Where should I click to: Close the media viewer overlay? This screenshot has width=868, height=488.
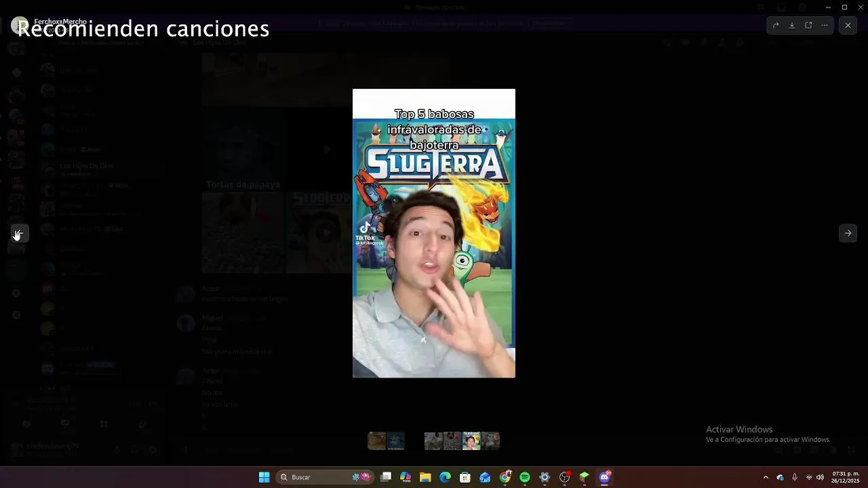pos(848,25)
